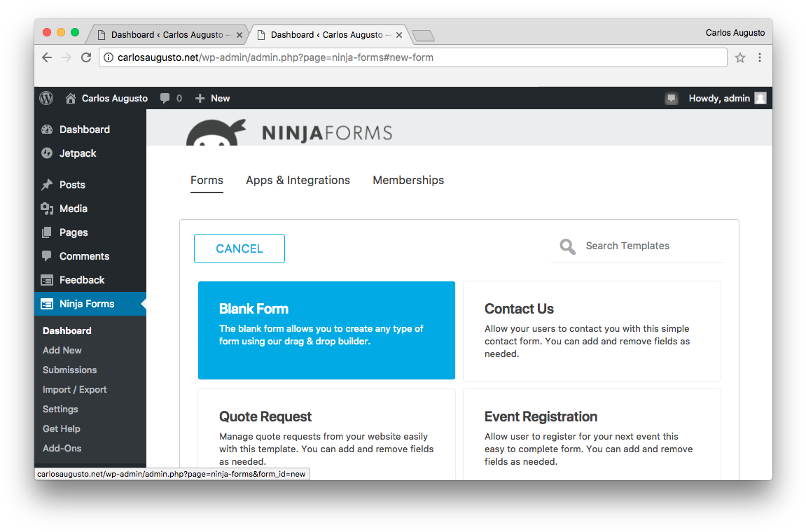Open the Memberships tab
The height and width of the screenshot is (532, 806).
408,180
